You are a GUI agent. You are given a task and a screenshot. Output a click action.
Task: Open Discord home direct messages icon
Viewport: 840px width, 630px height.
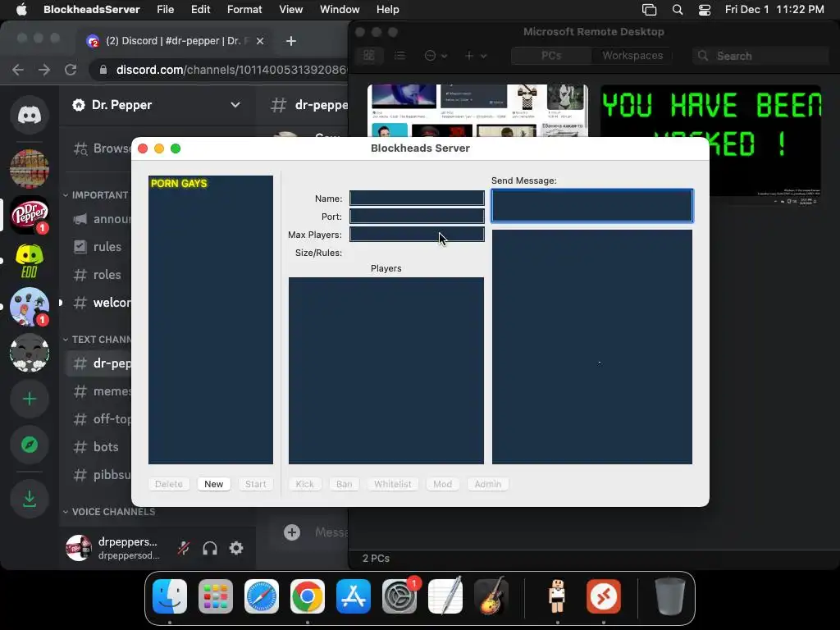coord(30,115)
